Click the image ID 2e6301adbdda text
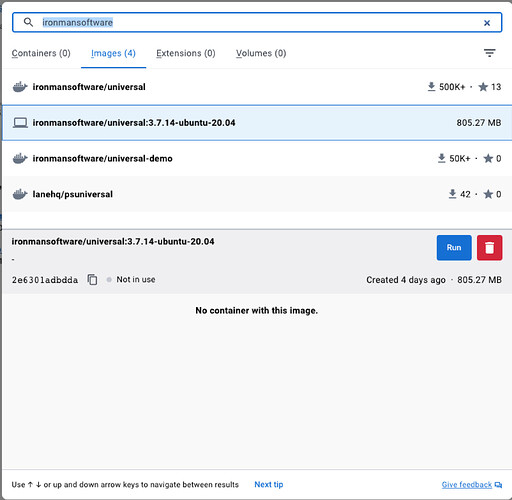 pos(45,280)
